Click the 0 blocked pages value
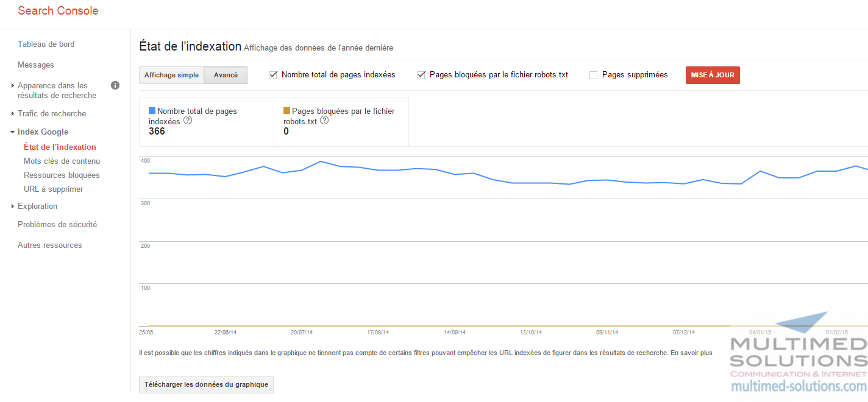This screenshot has width=868, height=402. (x=286, y=132)
